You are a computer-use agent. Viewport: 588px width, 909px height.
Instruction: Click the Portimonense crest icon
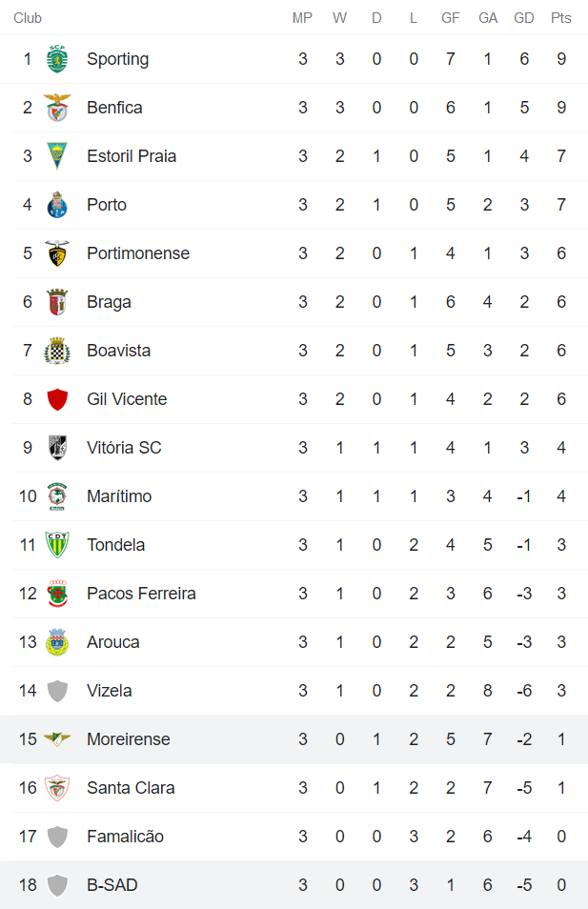pyautogui.click(x=58, y=253)
